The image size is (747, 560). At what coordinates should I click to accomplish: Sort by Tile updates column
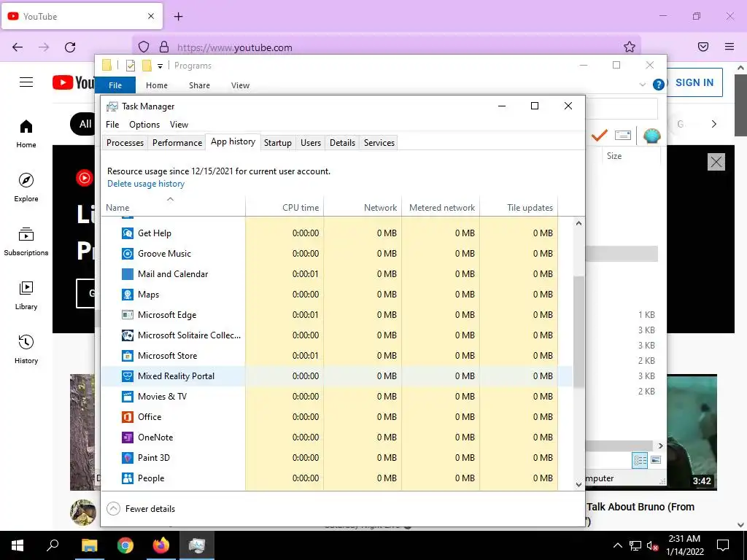click(519, 208)
